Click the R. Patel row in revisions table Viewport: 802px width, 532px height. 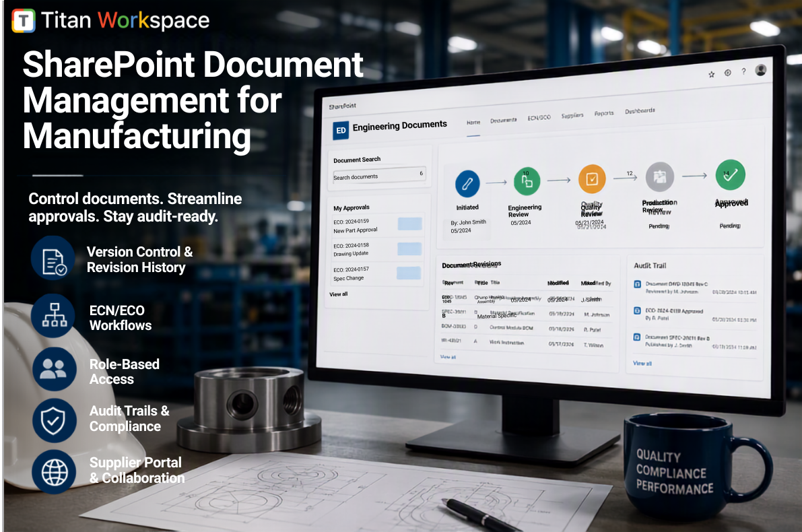527,328
